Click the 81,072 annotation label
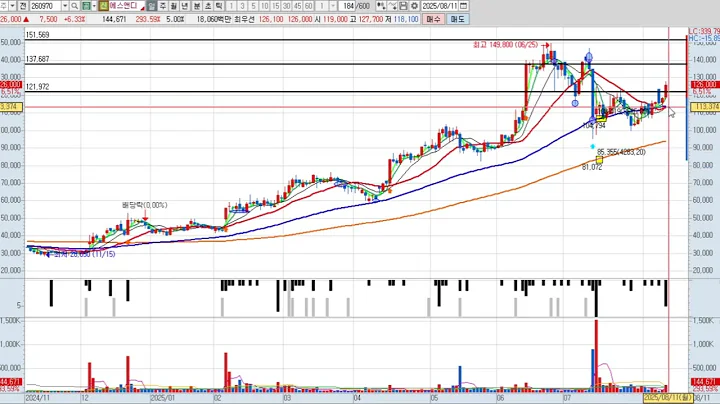The width and height of the screenshot is (720, 404). click(592, 168)
